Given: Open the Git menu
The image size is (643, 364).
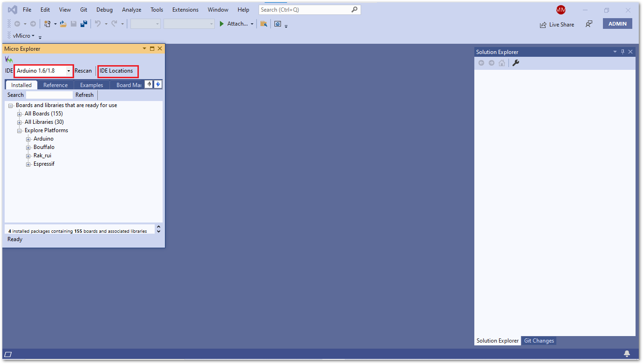Looking at the screenshot, I should pyautogui.click(x=83, y=10).
